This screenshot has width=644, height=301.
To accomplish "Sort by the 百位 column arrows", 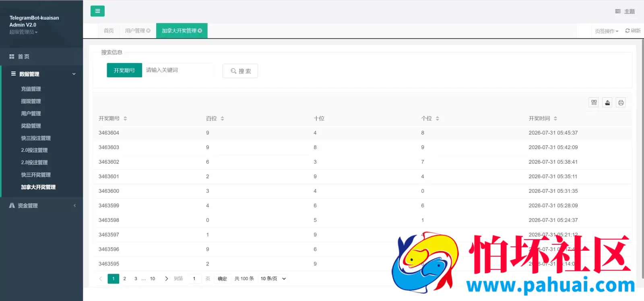I will click(x=222, y=119).
